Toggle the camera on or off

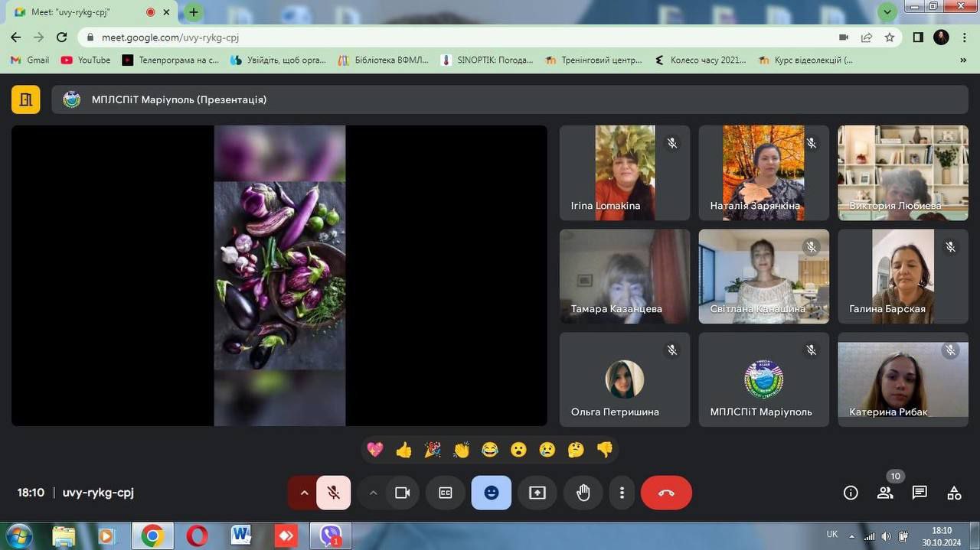[x=403, y=493]
